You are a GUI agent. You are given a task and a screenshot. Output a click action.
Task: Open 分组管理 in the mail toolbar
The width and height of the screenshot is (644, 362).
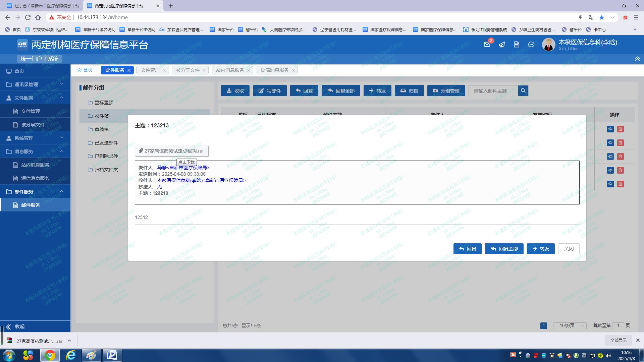446,91
